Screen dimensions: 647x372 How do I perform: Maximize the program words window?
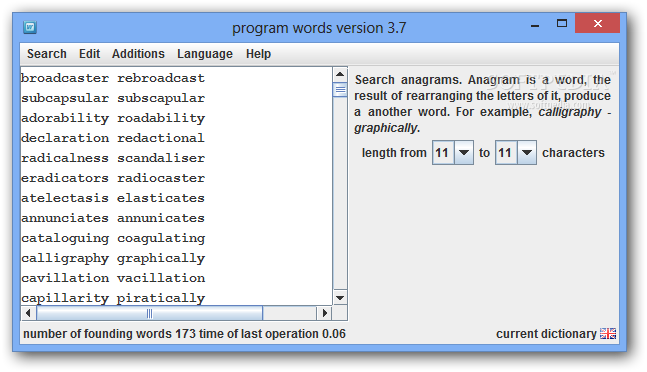pos(562,24)
